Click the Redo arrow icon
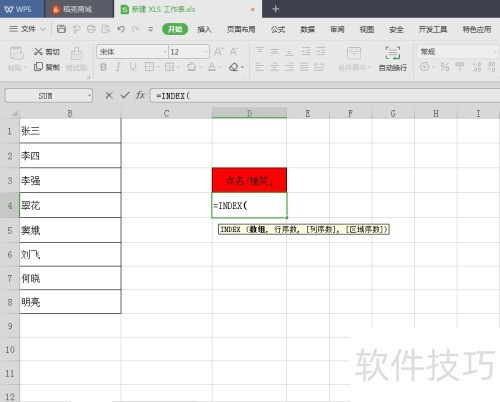The width and height of the screenshot is (500, 402). click(x=135, y=29)
